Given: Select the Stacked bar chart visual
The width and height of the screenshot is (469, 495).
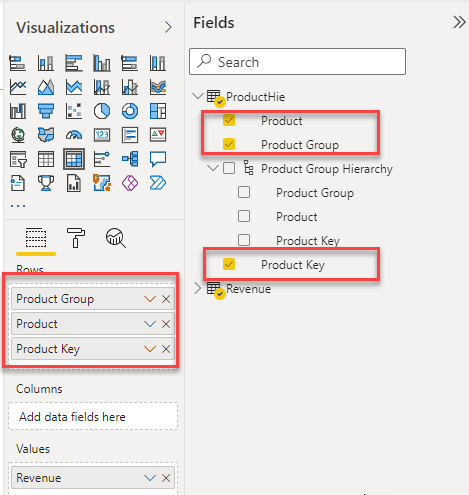Looking at the screenshot, I should [x=18, y=63].
